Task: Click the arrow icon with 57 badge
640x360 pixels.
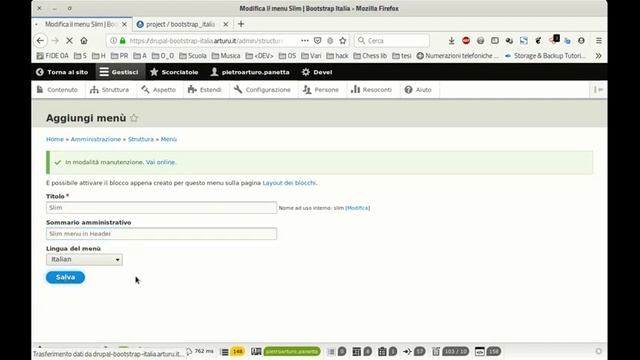Action: click(413, 351)
